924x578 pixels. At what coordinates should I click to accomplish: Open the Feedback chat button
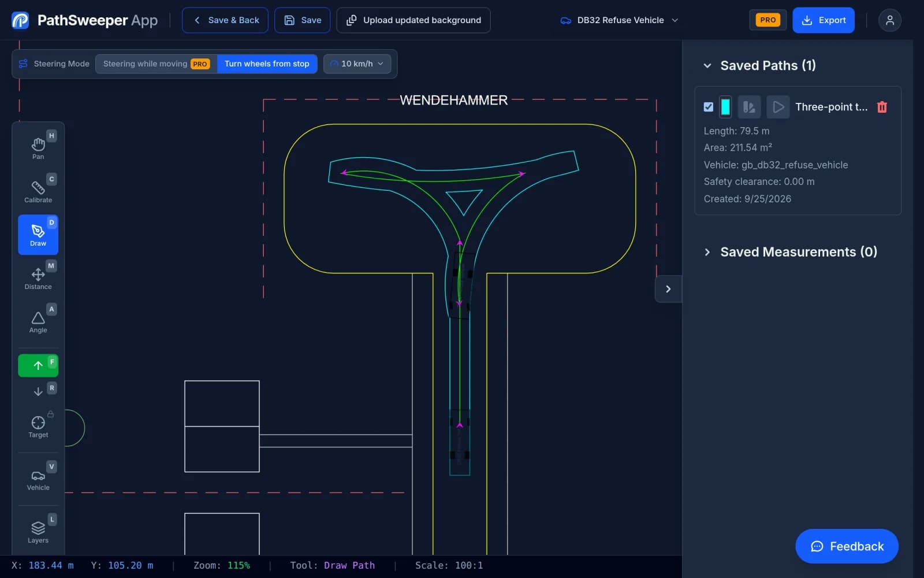tap(847, 546)
